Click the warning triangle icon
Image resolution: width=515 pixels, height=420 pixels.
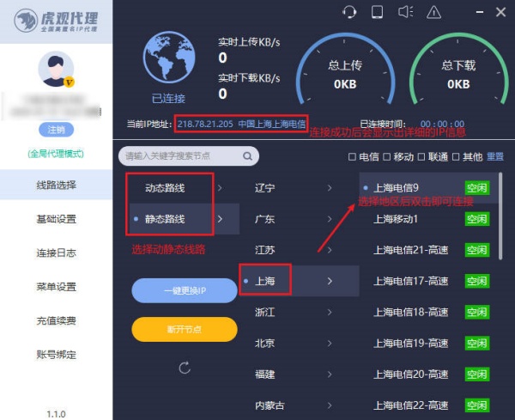pos(433,13)
